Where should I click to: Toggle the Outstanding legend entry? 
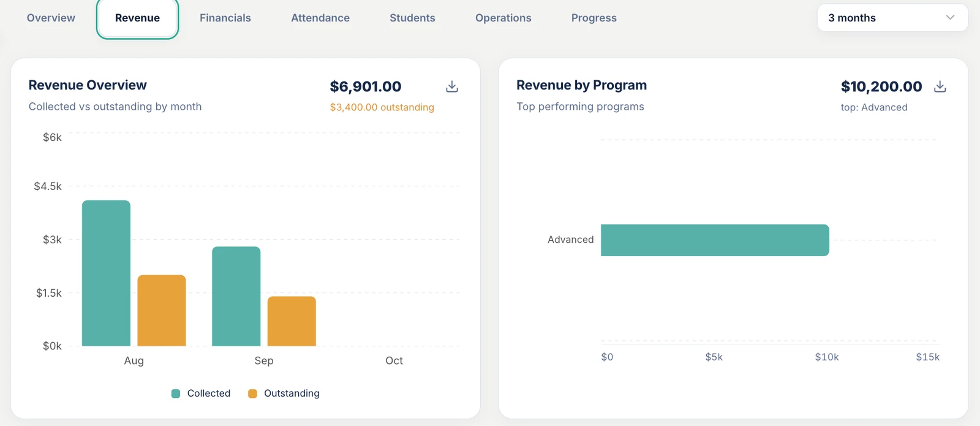pyautogui.click(x=284, y=394)
